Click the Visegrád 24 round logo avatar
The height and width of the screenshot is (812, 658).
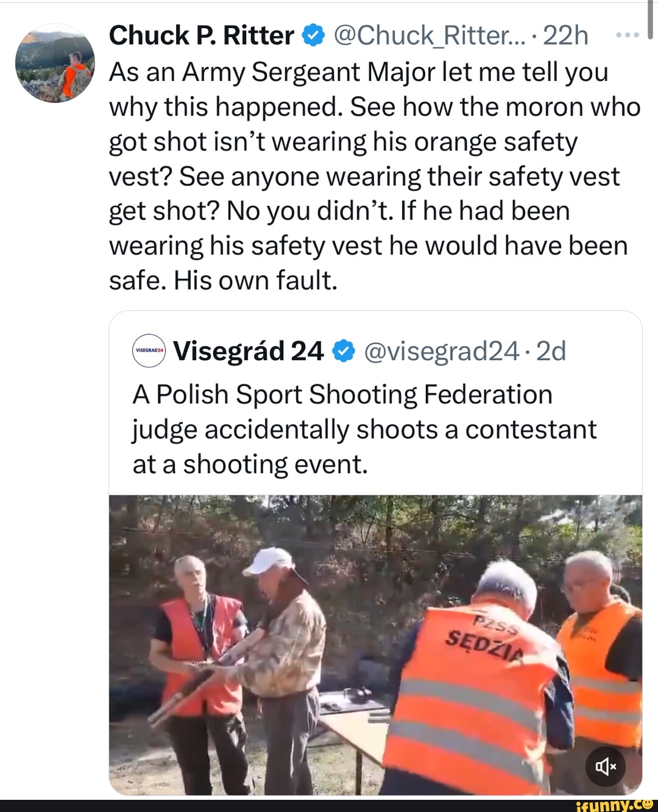point(149,351)
